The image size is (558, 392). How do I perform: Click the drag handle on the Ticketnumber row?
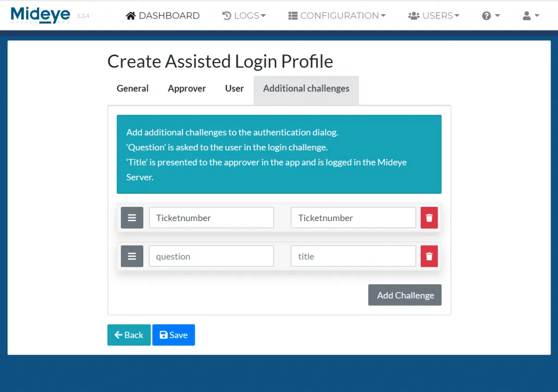pyautogui.click(x=131, y=217)
